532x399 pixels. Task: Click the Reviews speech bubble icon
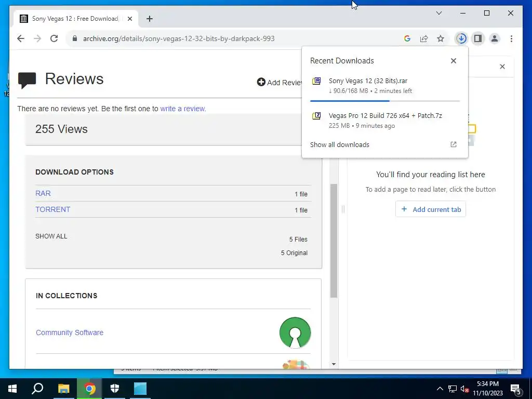[27, 81]
